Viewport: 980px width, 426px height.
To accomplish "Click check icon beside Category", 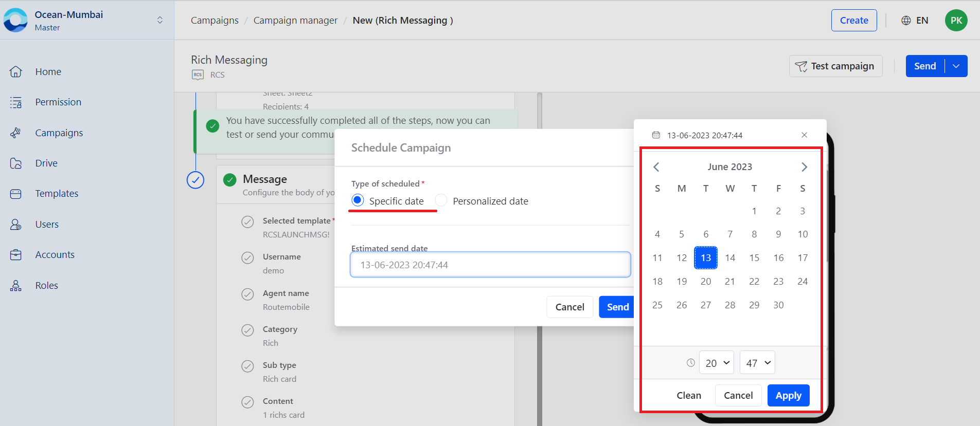I will (247, 330).
